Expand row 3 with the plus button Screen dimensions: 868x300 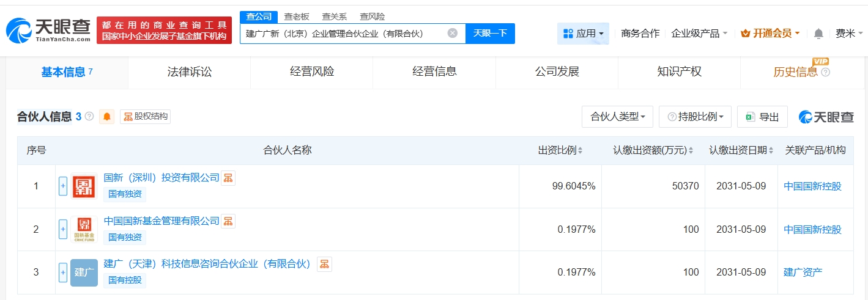[63, 273]
